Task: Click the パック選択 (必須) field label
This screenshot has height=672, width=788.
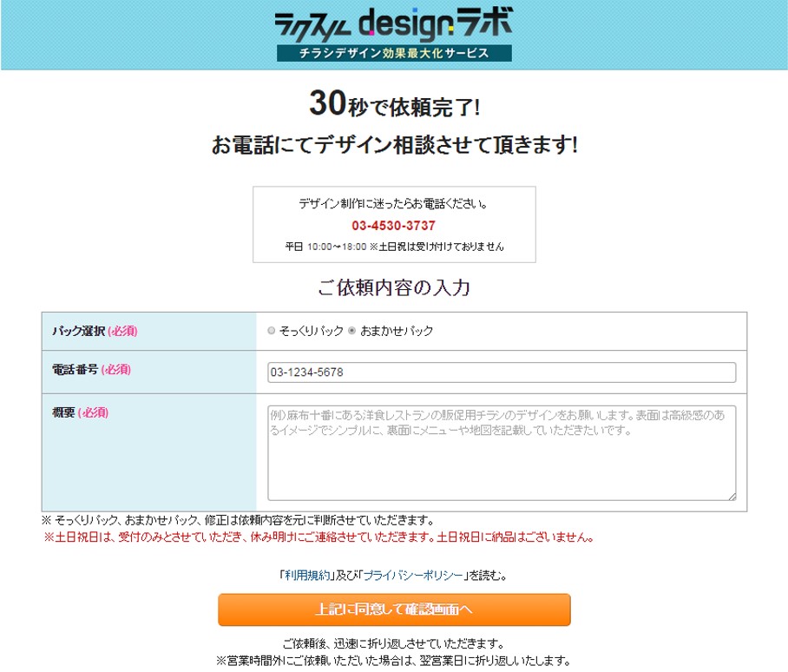Action: point(95,331)
